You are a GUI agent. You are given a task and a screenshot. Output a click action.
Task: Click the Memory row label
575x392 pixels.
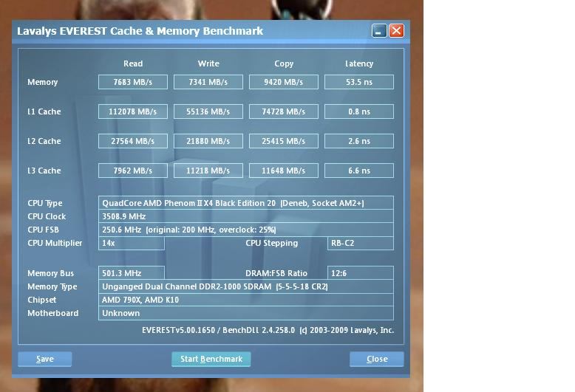[43, 82]
